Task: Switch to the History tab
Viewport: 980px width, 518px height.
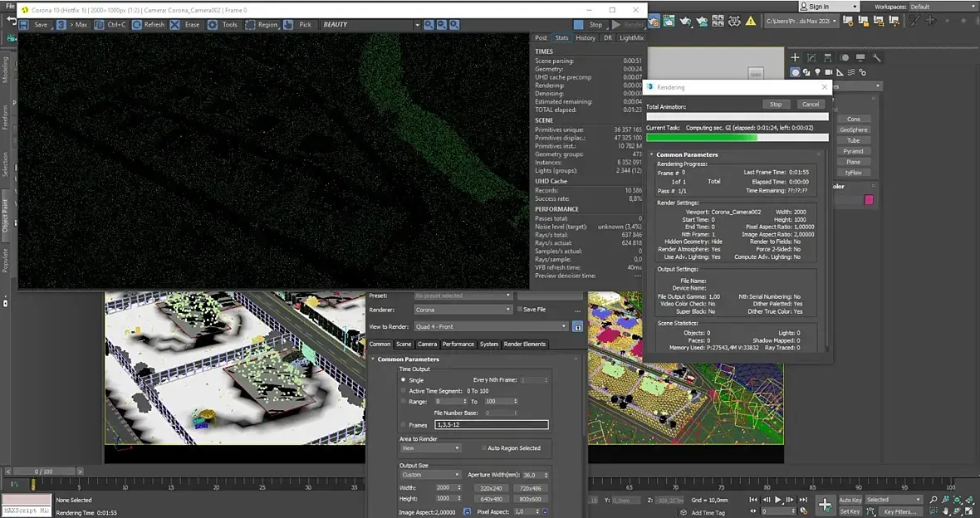Action: (586, 37)
